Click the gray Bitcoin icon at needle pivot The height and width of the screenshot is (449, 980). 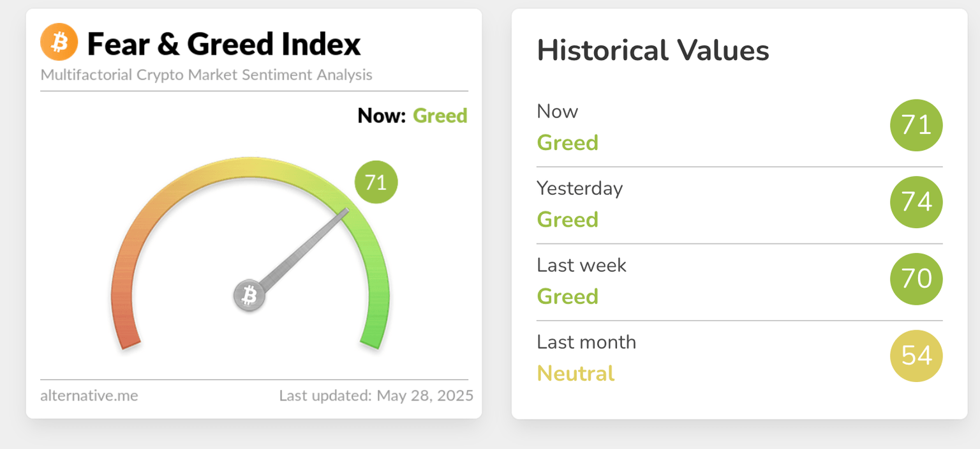pos(249,296)
